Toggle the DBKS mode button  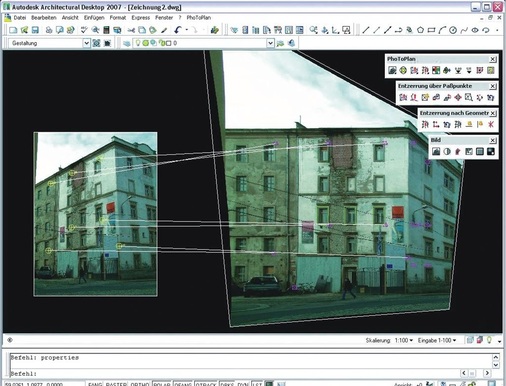227,384
